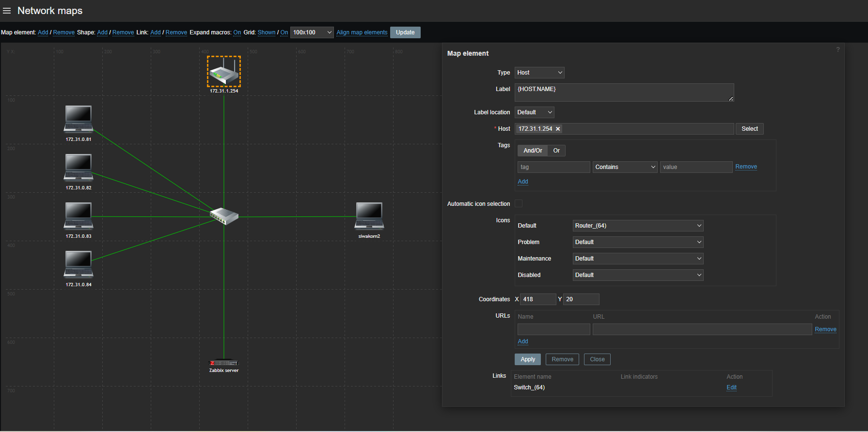Select the Zabbix server icon

(224, 363)
